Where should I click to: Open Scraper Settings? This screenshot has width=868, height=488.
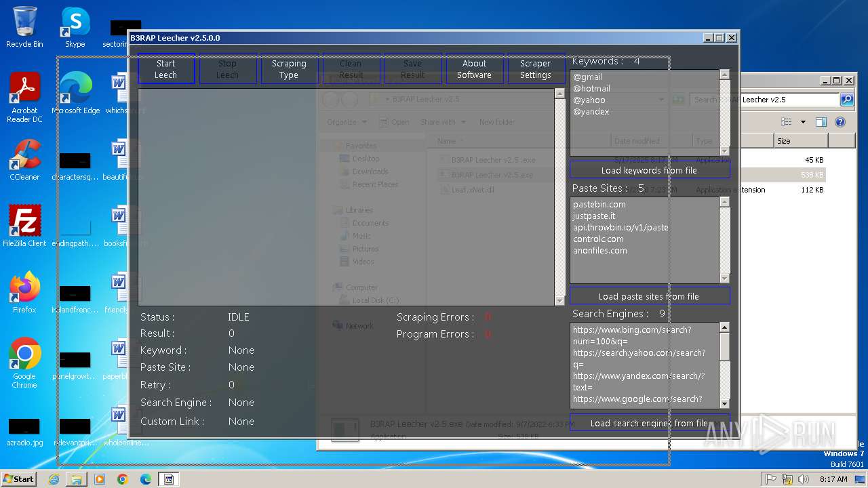[536, 69]
